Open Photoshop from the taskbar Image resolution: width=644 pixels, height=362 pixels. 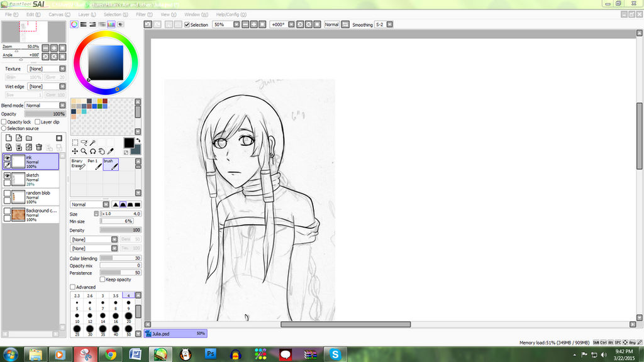click(211, 354)
